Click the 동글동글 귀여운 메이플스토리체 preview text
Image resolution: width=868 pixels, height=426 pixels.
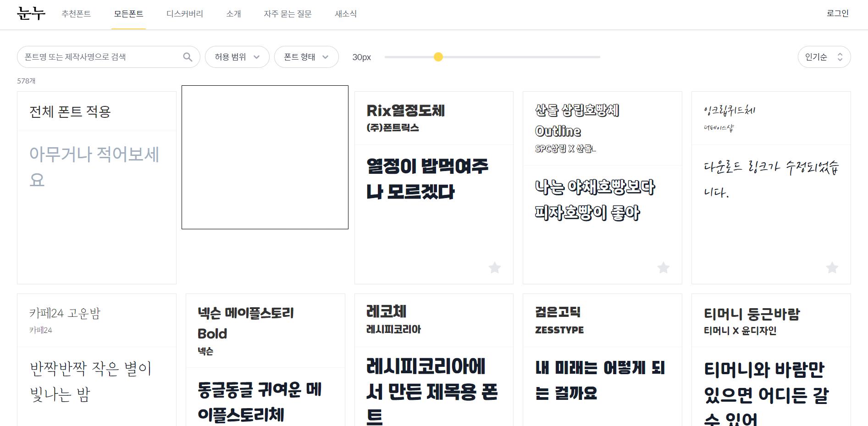[260, 402]
